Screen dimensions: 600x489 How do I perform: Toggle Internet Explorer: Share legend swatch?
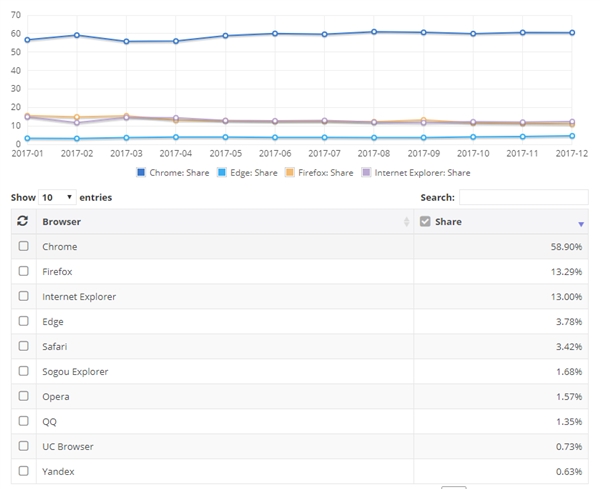pyautogui.click(x=368, y=173)
